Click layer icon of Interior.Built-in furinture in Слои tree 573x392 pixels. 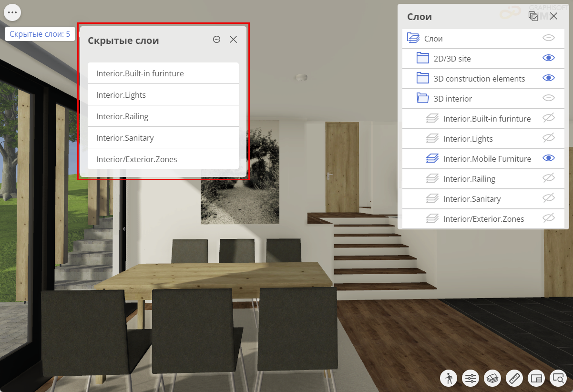(432, 118)
